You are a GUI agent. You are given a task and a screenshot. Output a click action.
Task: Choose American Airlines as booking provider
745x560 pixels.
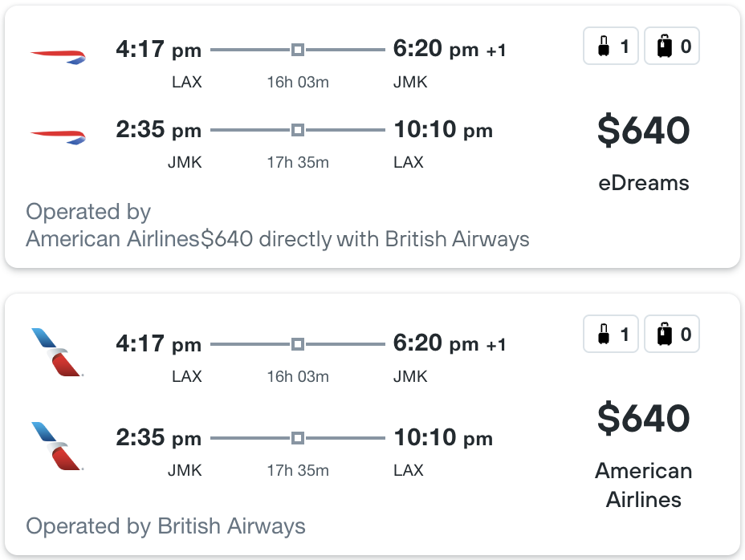[x=644, y=485]
